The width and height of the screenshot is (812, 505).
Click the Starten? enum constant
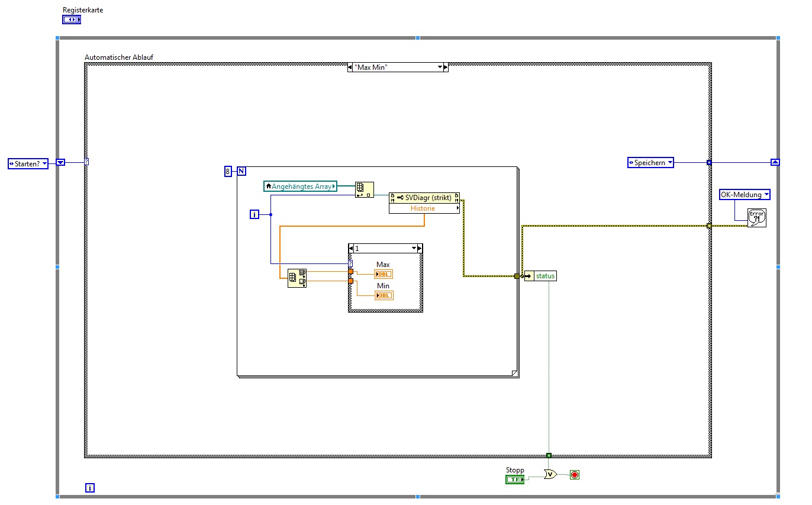[x=28, y=163]
